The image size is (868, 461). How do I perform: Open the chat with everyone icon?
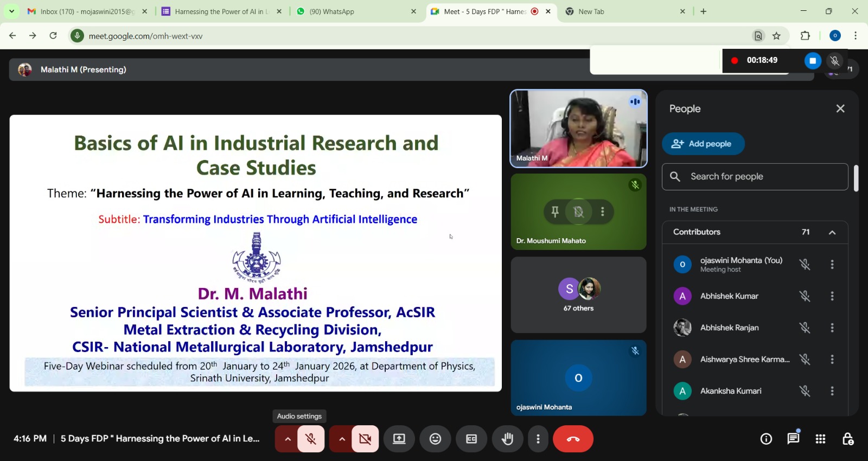coord(793,439)
